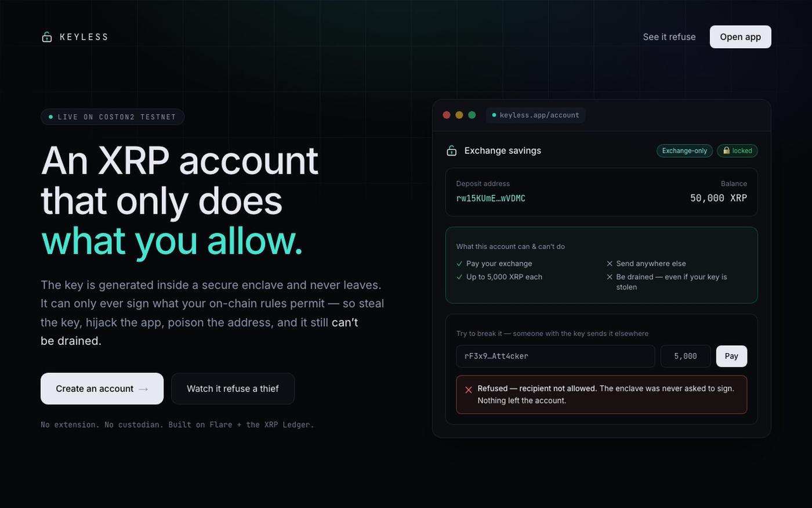Click the checkmark next to Pay your exchange

(459, 264)
